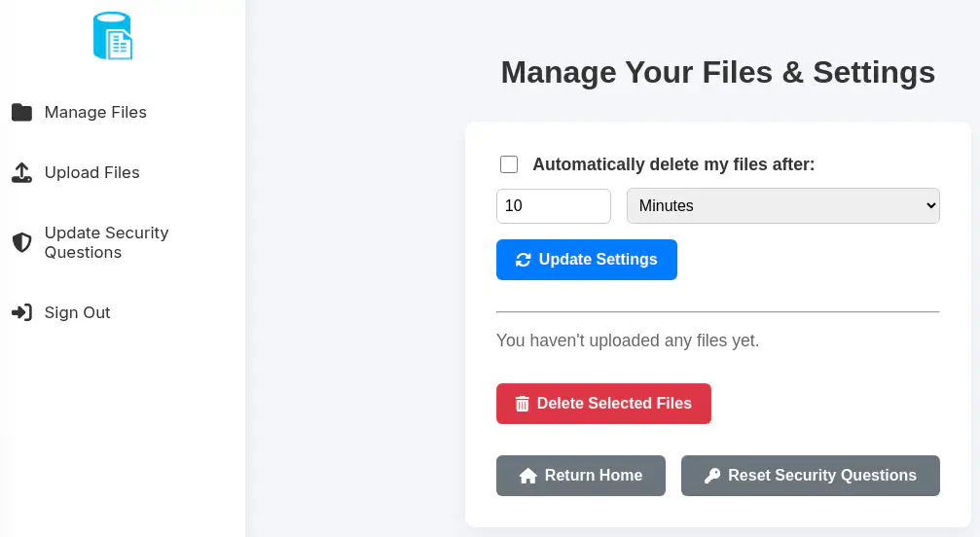The image size is (980, 537).
Task: Open Manage Files from the sidebar
Action: click(95, 113)
